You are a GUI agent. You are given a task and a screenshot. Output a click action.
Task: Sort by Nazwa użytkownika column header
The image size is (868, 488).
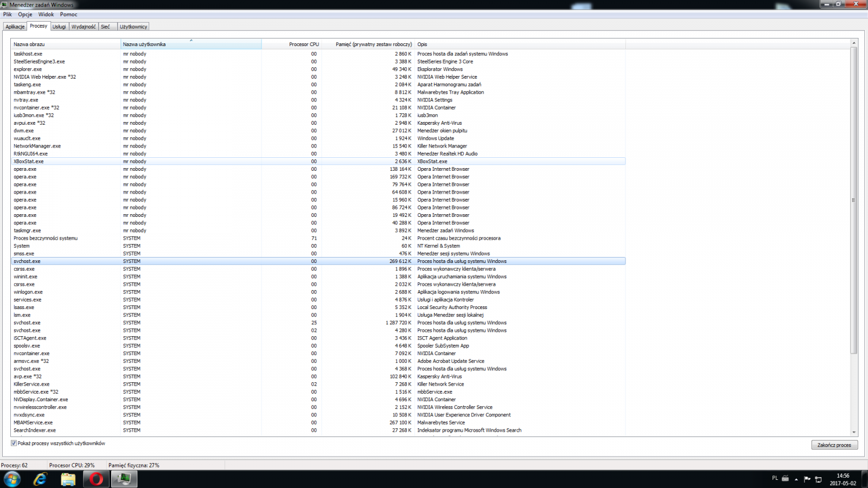(191, 44)
